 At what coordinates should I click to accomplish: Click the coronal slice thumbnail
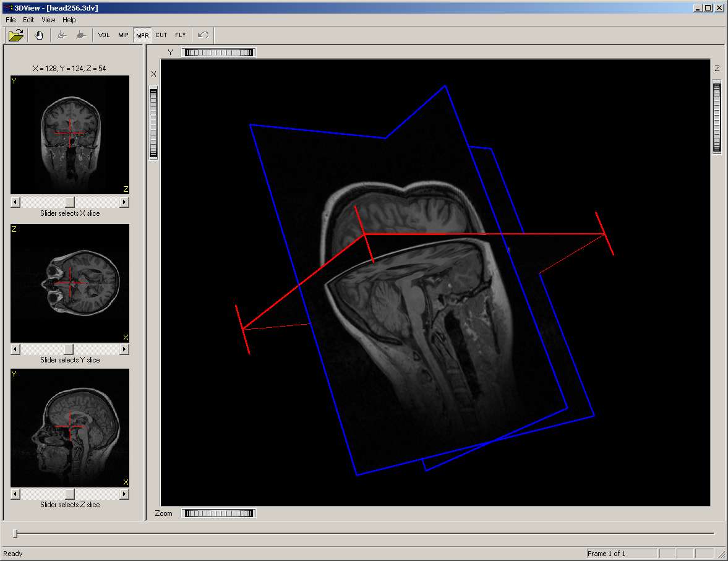70,135
